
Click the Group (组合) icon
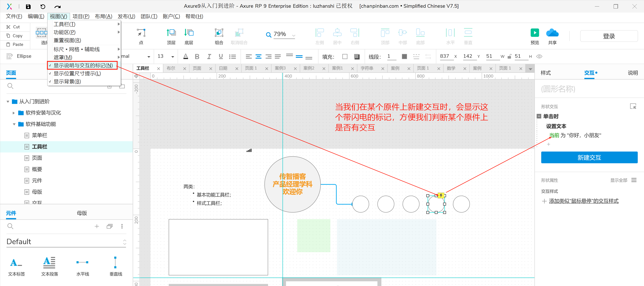[219, 33]
